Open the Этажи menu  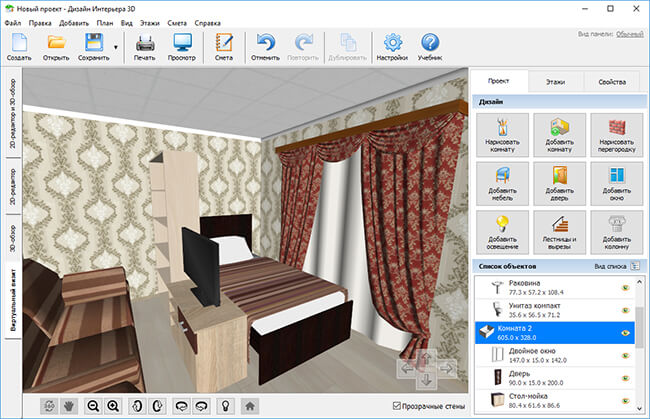click(150, 23)
